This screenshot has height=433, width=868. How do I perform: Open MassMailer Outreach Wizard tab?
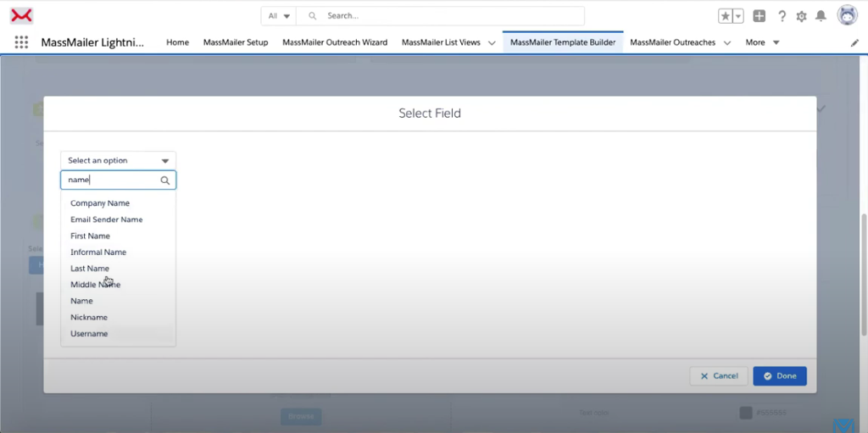click(x=335, y=42)
